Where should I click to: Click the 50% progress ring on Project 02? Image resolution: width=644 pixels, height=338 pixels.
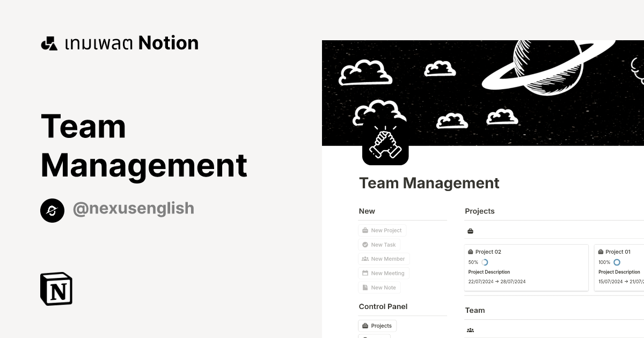pos(485,262)
